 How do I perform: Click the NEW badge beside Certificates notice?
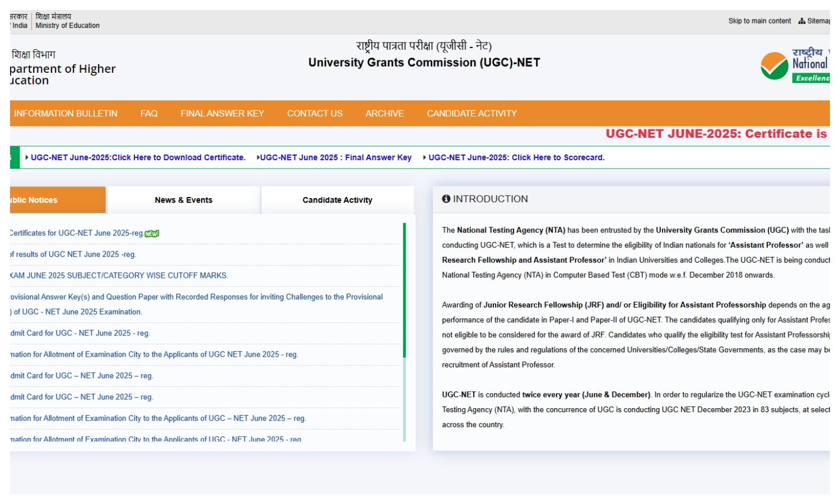152,234
